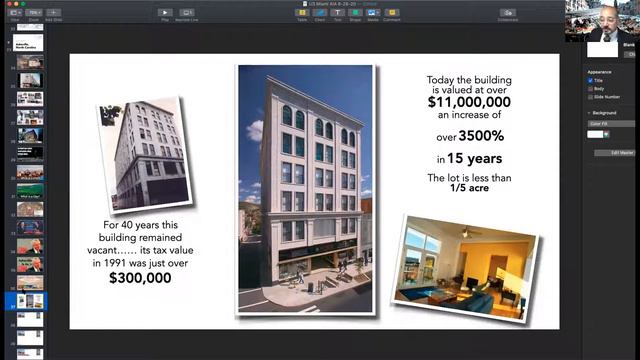Add a Comment from the toolbar
640x360 pixels.
pyautogui.click(x=391, y=13)
